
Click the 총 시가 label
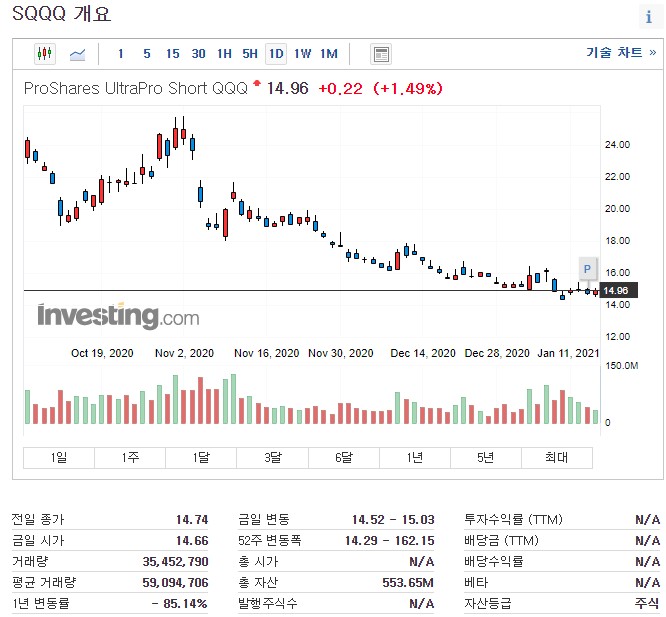pyautogui.click(x=258, y=561)
